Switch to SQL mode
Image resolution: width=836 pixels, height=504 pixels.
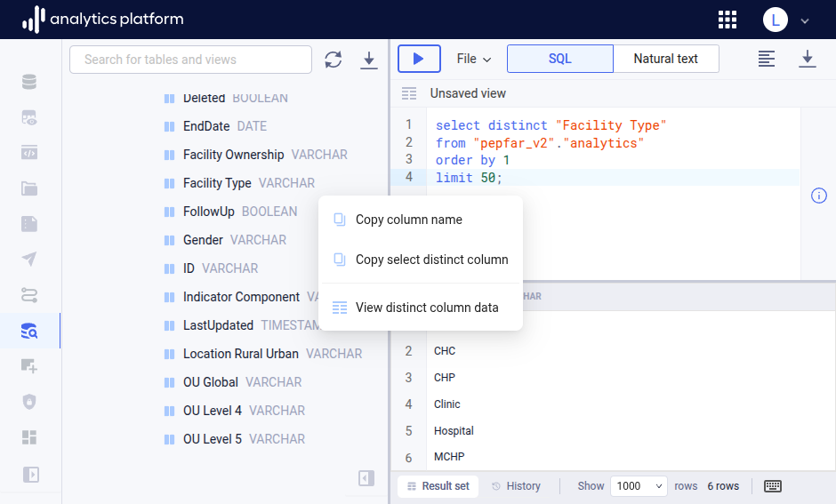click(559, 59)
